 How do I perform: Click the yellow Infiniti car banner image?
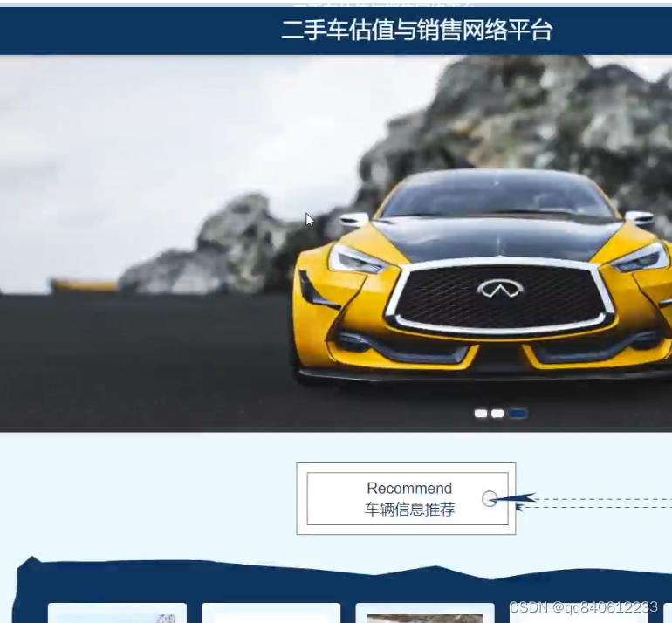pos(336,243)
